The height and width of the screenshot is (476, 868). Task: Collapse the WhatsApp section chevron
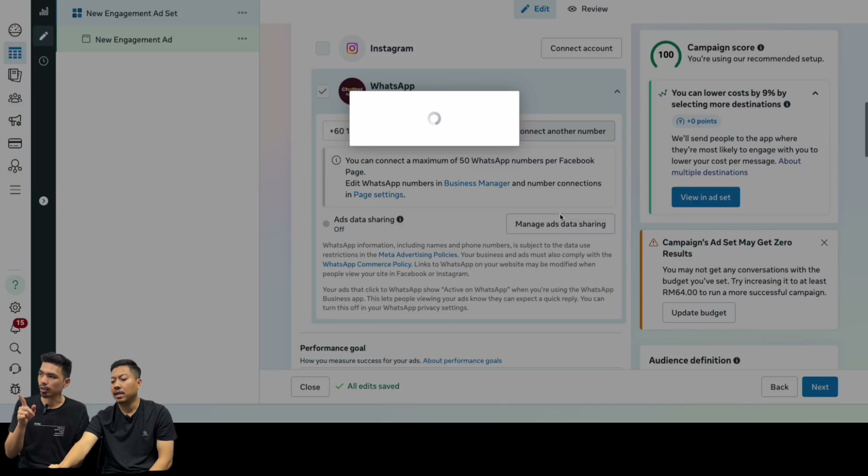(x=617, y=92)
